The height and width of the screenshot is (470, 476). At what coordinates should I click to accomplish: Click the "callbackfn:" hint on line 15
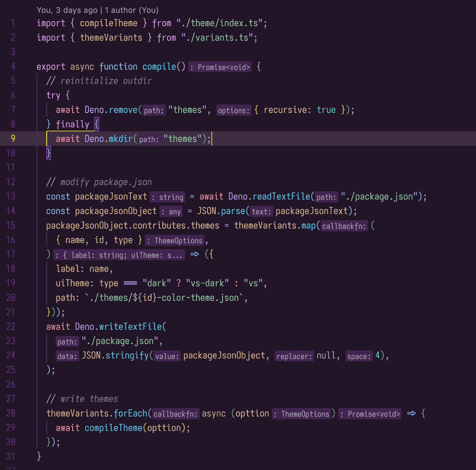coord(344,226)
